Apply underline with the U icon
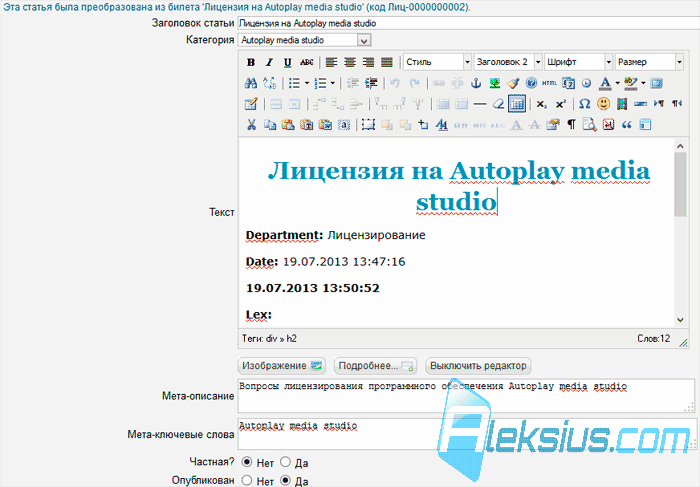 pyautogui.click(x=288, y=62)
